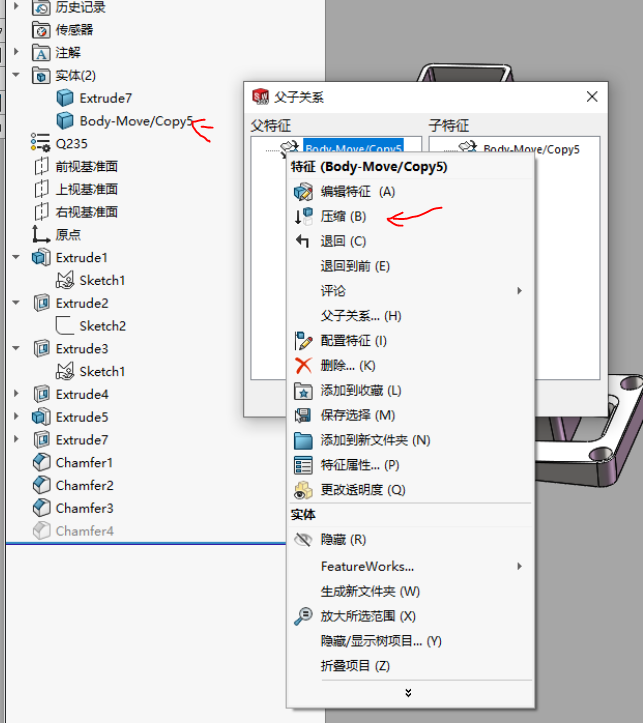Expand the 注解 tree node

(x=16, y=52)
